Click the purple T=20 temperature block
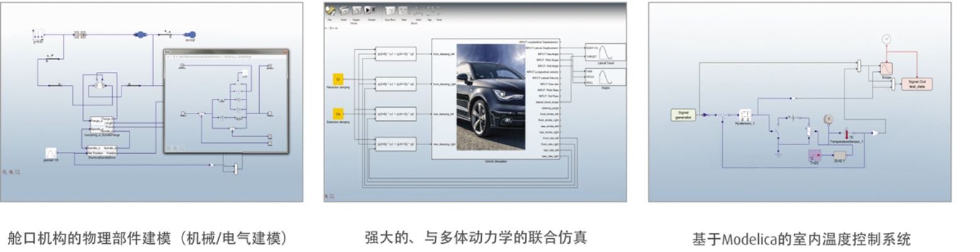This screenshot has height=252, width=980. [816, 156]
